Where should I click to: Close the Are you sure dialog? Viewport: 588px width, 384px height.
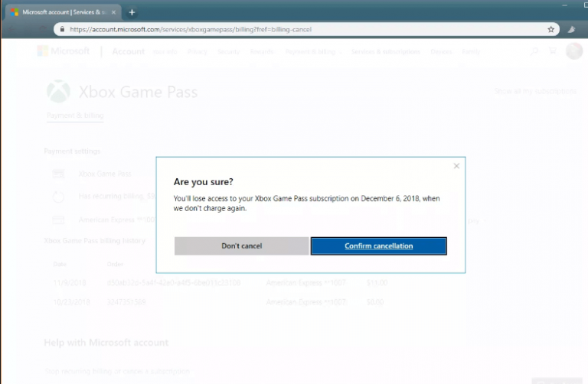click(x=456, y=166)
